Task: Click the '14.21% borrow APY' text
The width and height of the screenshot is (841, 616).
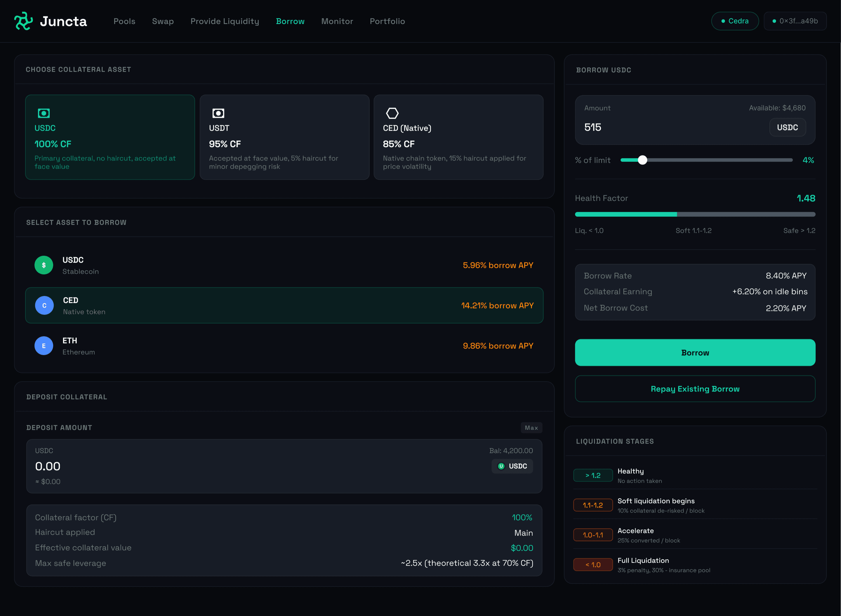Action: pyautogui.click(x=498, y=306)
